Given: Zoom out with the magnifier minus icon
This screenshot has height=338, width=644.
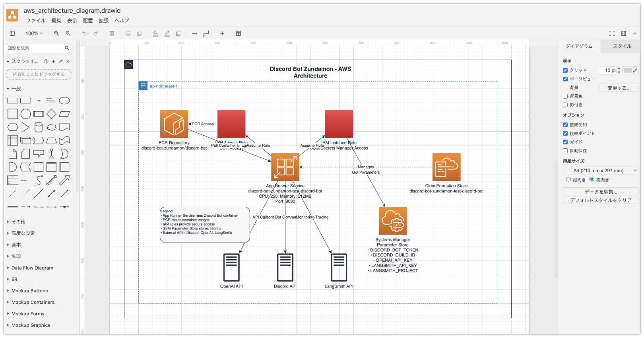Looking at the screenshot, I should pyautogui.click(x=68, y=33).
